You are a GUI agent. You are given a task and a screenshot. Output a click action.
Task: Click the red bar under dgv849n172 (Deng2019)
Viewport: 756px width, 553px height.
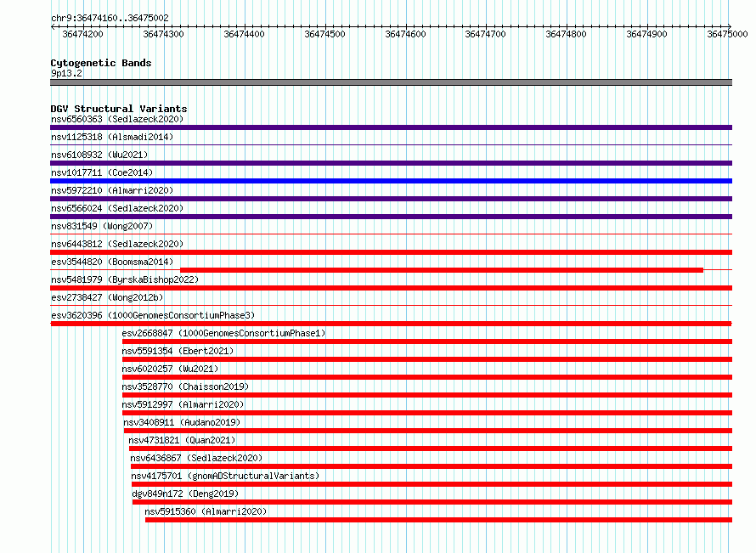[432, 502]
